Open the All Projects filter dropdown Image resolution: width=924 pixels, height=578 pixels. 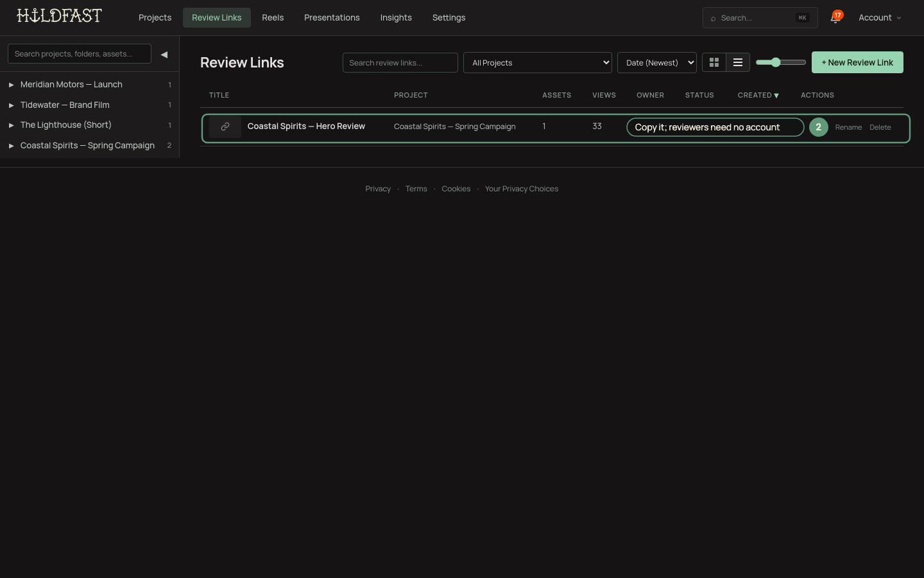pos(538,62)
